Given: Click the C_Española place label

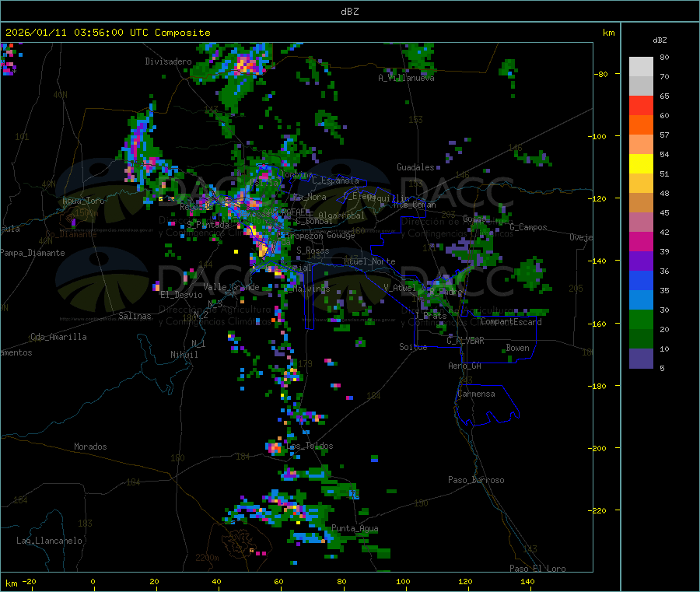Looking at the screenshot, I should click(x=335, y=180).
